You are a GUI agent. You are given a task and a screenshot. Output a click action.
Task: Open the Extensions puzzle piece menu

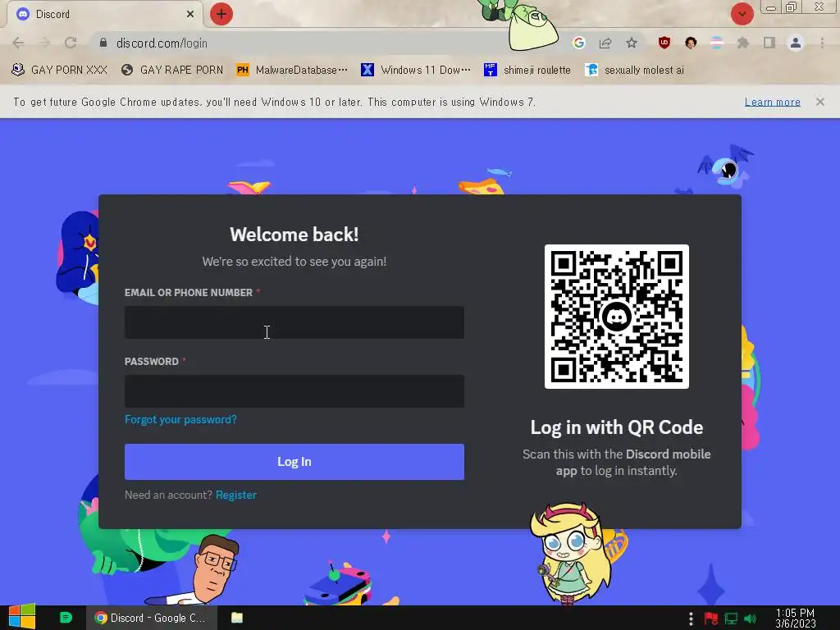pyautogui.click(x=743, y=43)
